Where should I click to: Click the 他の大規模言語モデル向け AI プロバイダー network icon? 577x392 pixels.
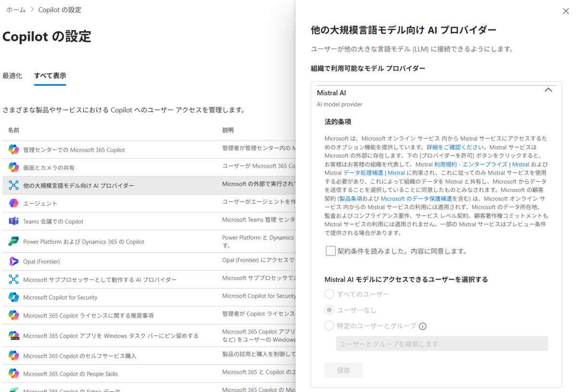pos(13,185)
